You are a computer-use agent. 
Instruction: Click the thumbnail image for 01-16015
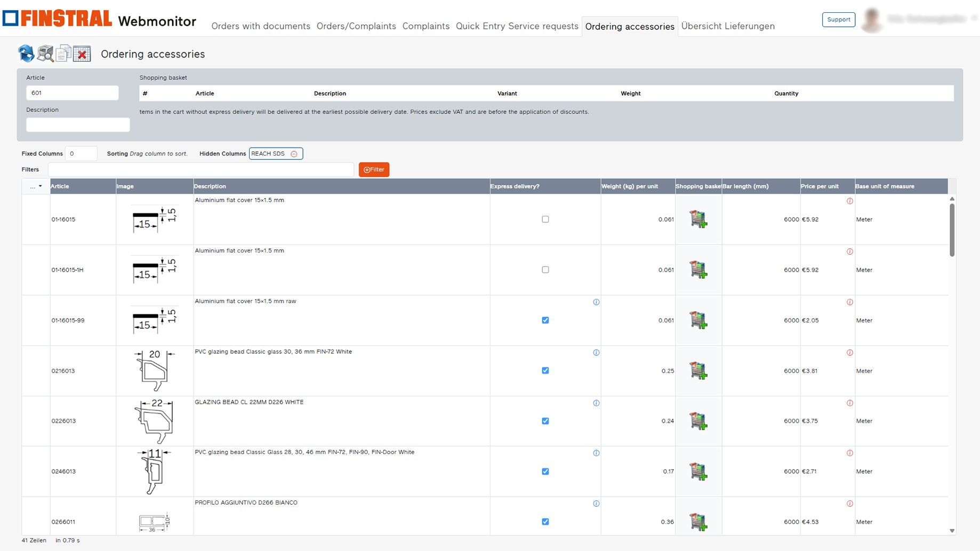point(155,219)
